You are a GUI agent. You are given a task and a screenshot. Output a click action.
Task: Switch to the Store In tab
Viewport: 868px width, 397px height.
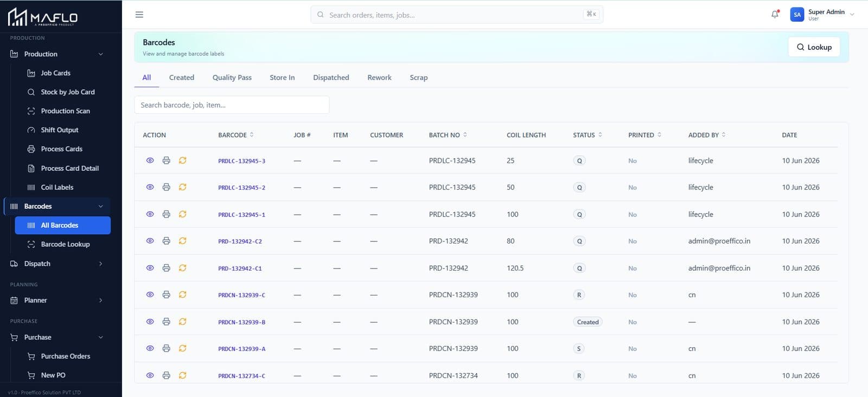pos(282,78)
